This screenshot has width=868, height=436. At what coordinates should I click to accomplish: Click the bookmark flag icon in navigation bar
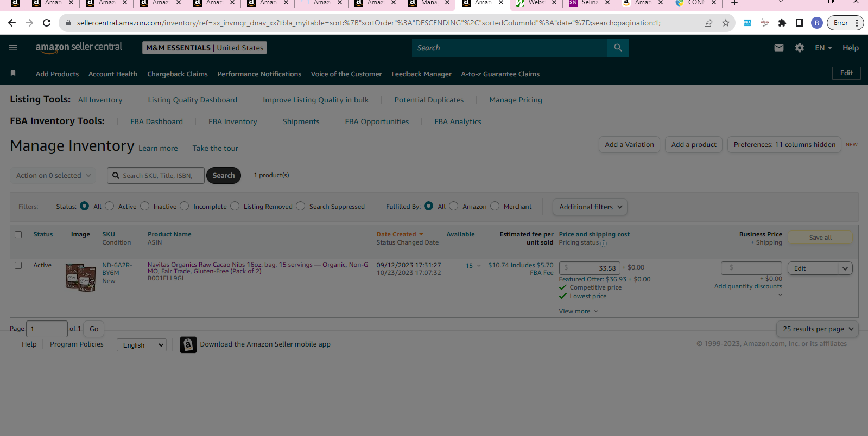click(13, 73)
